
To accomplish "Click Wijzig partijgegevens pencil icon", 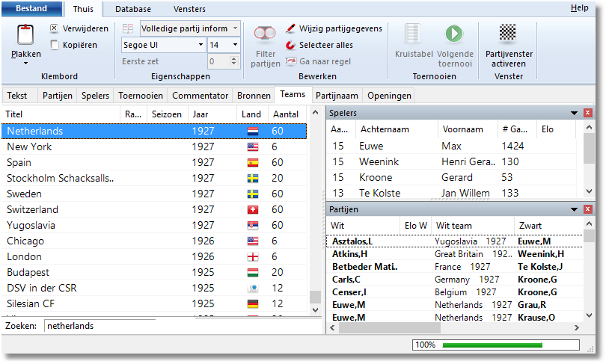I will 291,28.
